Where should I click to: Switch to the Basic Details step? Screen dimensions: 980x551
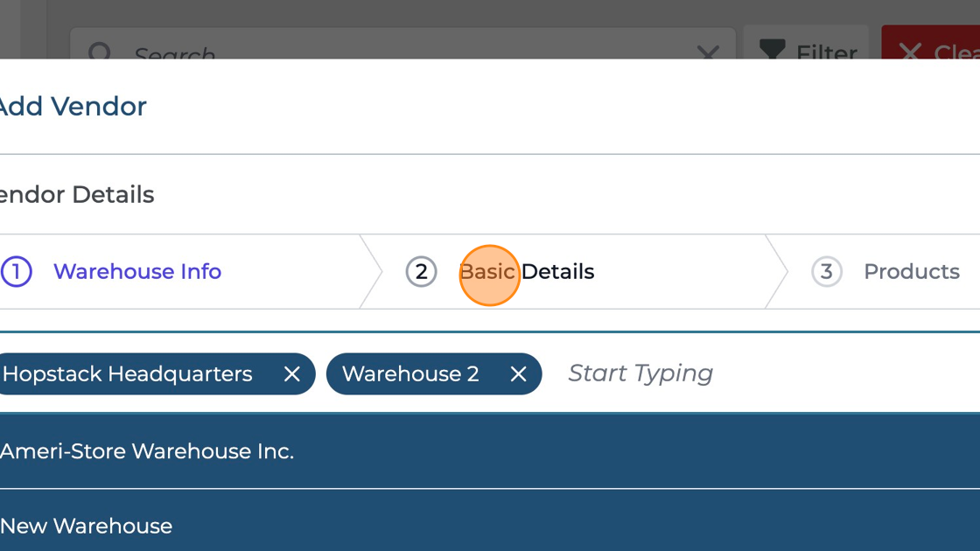(527, 272)
